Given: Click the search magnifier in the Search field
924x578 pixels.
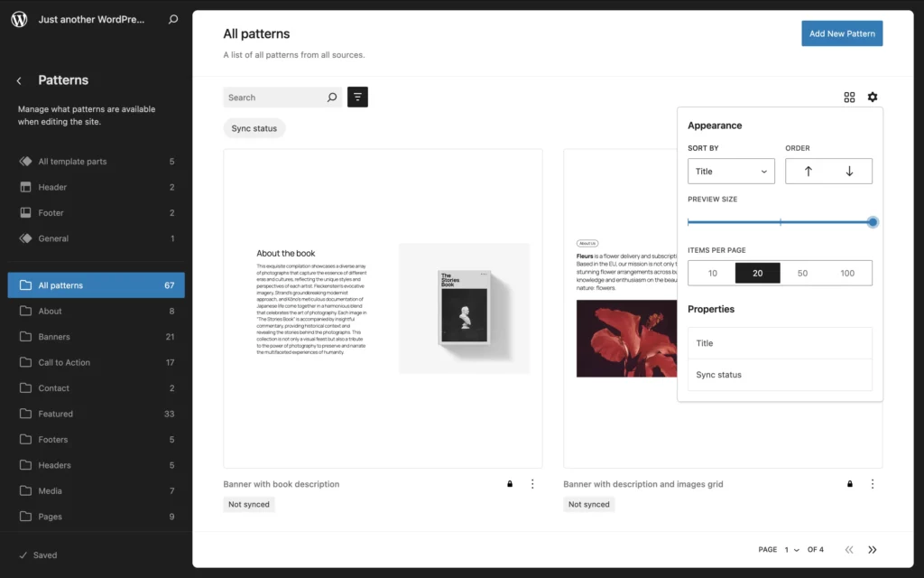Looking at the screenshot, I should [x=332, y=98].
